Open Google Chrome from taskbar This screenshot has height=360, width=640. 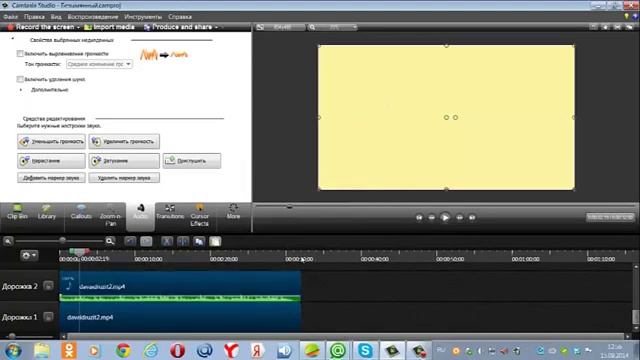(x=123, y=351)
